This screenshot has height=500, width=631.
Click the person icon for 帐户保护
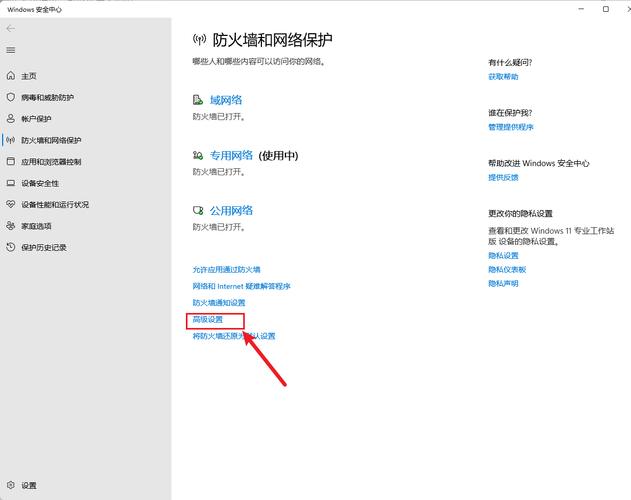click(x=11, y=118)
